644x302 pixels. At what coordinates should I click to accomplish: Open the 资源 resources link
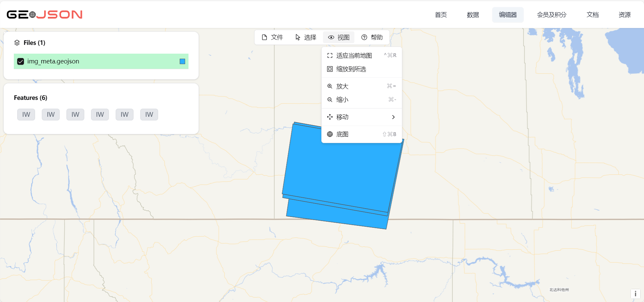click(x=624, y=15)
